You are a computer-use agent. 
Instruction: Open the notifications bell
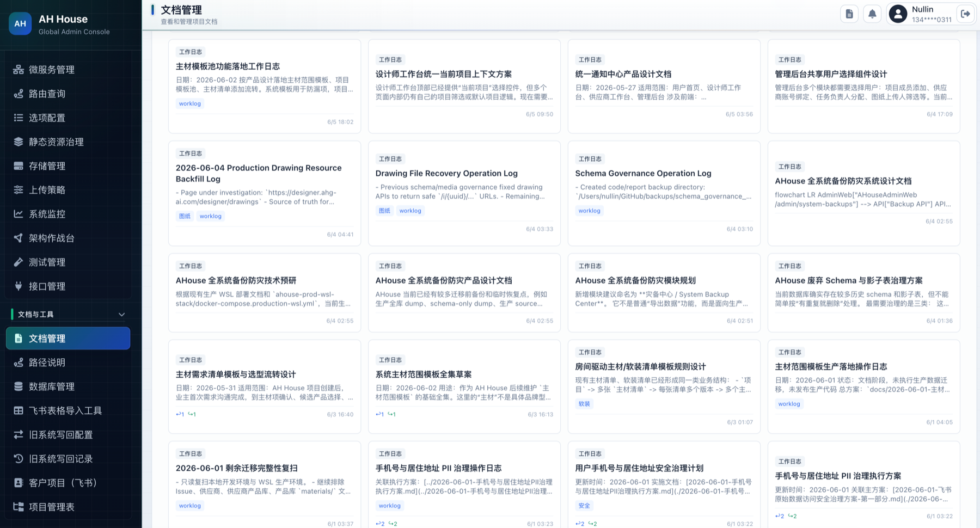click(872, 14)
